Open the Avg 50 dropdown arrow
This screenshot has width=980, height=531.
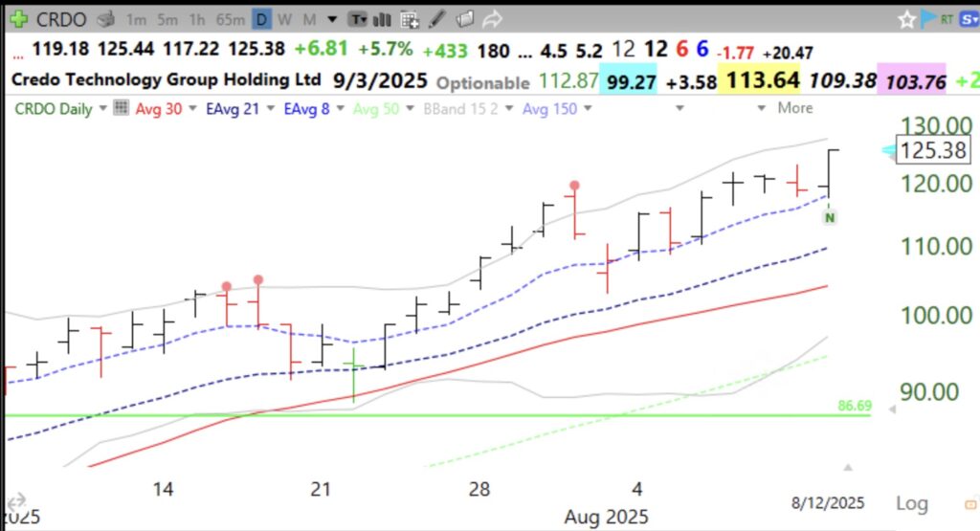coord(410,109)
